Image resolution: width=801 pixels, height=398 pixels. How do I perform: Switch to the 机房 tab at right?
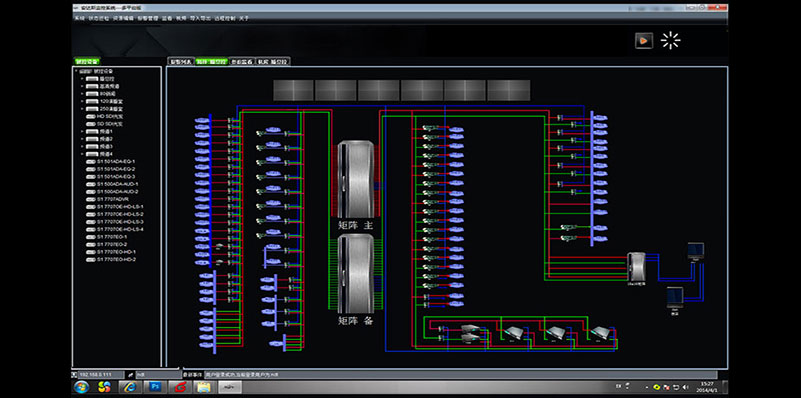(x=273, y=61)
